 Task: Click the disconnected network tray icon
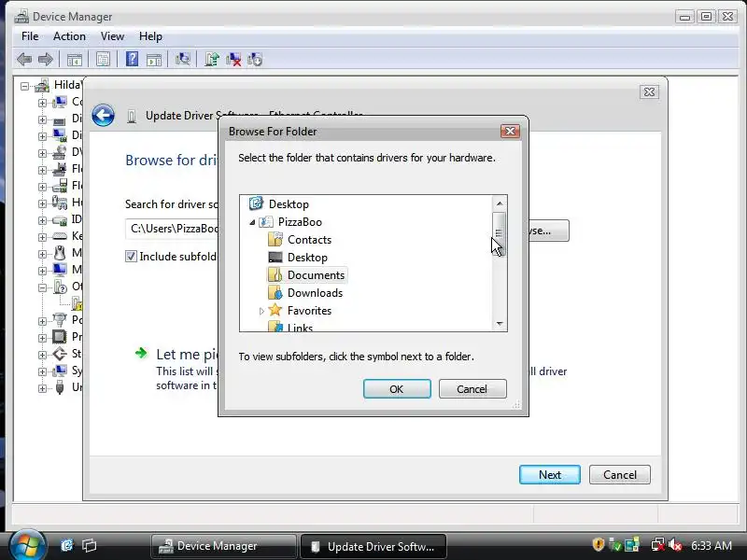click(658, 545)
